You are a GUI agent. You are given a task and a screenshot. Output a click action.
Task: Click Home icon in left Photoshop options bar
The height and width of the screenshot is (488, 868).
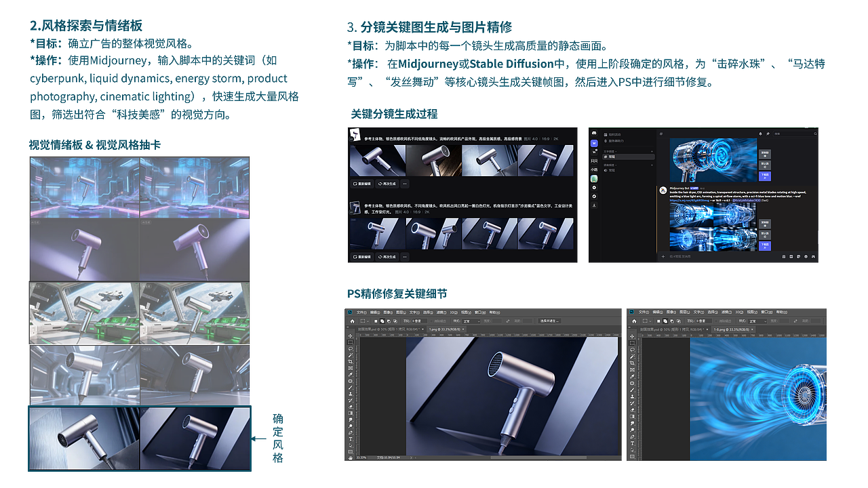tap(353, 321)
